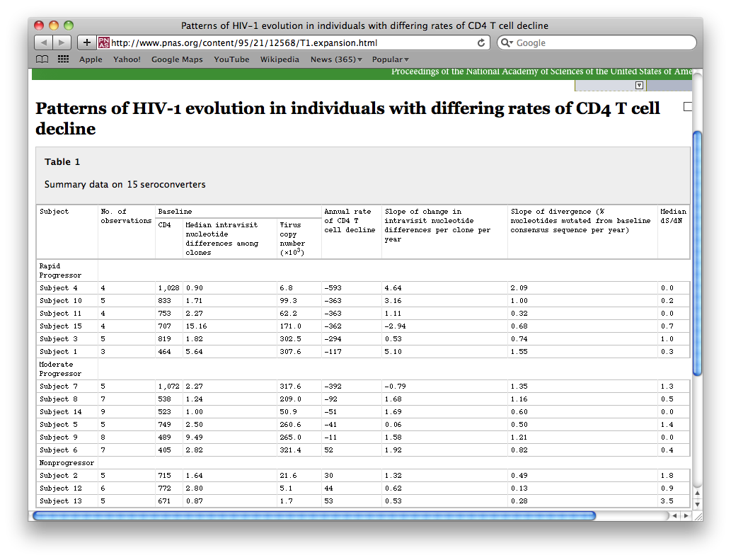Open the small dropdown under the green banner
731x560 pixels.
[x=639, y=85]
